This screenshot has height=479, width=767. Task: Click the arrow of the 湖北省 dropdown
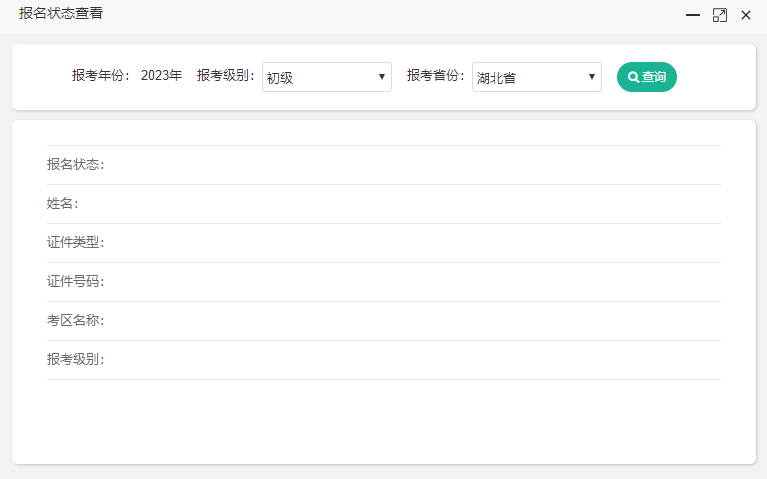(592, 77)
